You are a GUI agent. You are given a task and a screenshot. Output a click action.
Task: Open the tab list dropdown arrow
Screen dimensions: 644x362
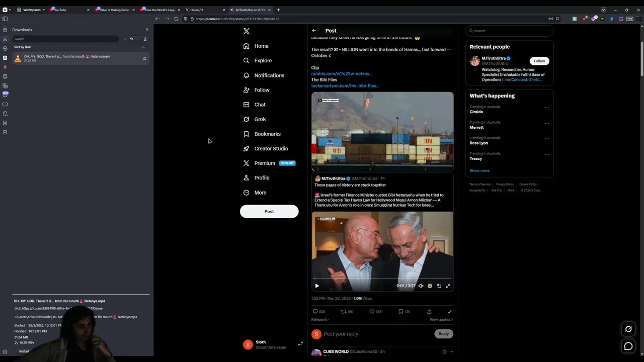[603, 10]
